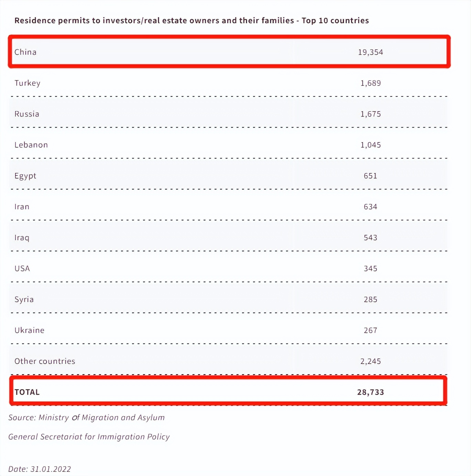
Task: Select Egypt's 651 count
Action: pos(370,176)
